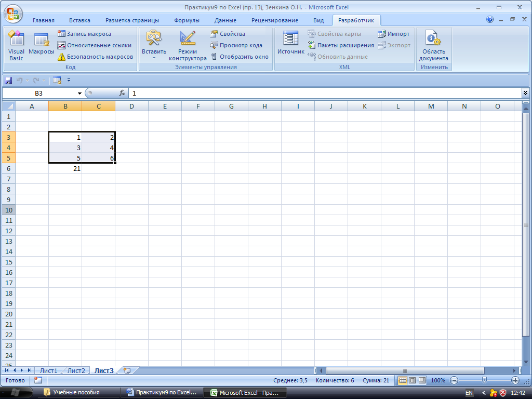Viewport: 532px width, 399px height.
Task: Click Пакеты расширения
Action: coord(341,45)
